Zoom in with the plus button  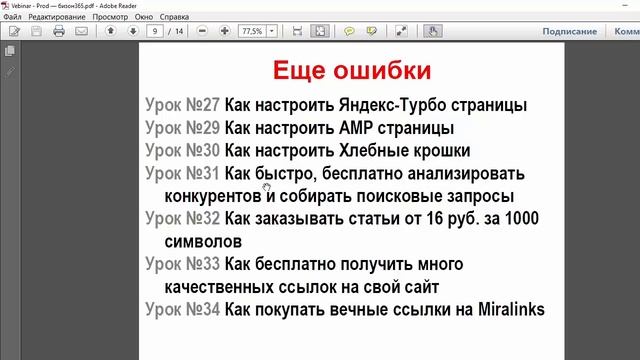224,31
